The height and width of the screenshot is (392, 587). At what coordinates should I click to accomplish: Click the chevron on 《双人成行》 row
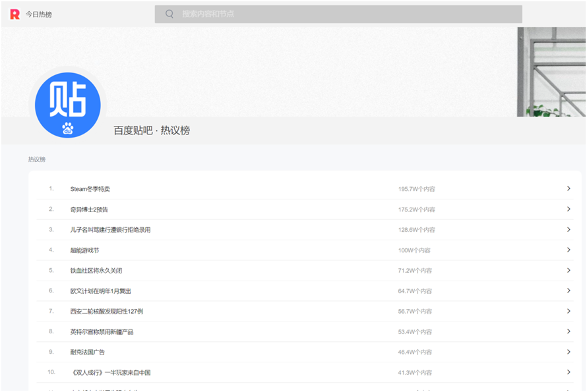pos(569,372)
